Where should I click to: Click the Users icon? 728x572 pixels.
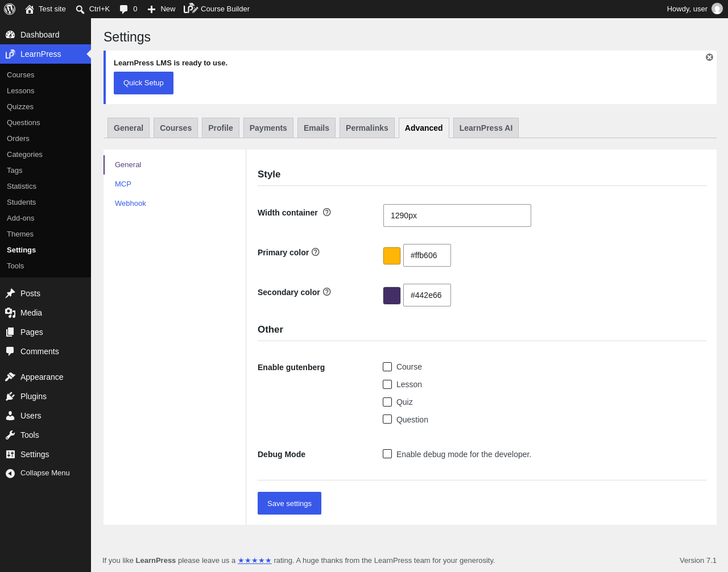click(x=10, y=416)
